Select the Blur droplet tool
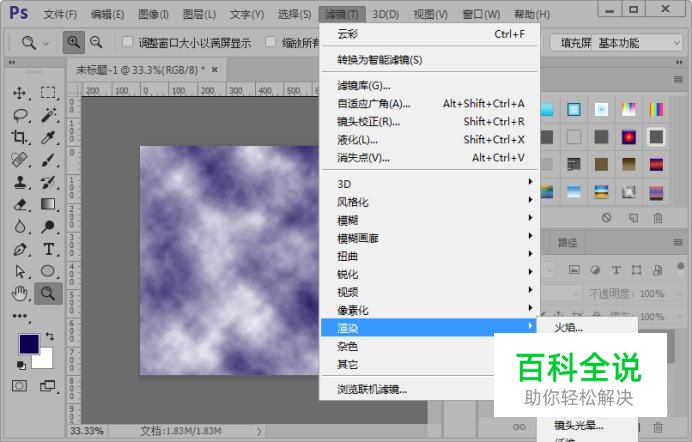Image resolution: width=692 pixels, height=442 pixels. (19, 226)
